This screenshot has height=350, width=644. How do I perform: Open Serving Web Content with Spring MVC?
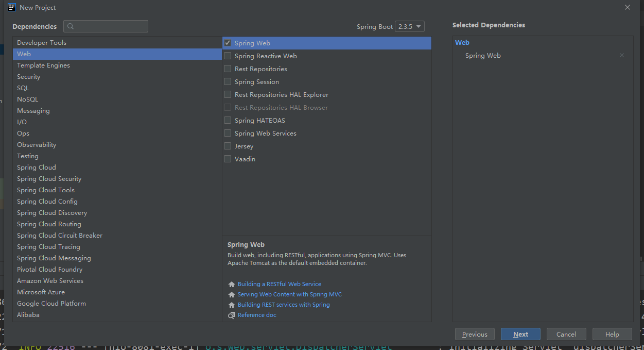pyautogui.click(x=290, y=294)
